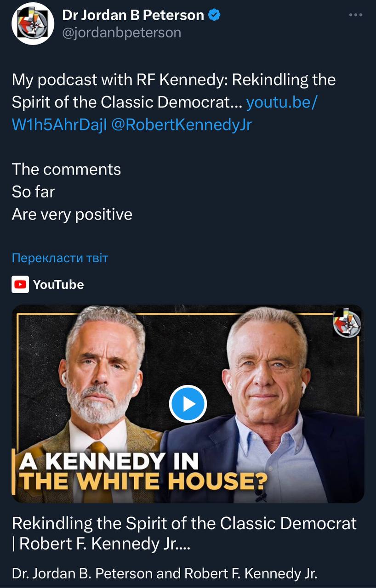Click the "Are very positive" tweet line
The image size is (376, 588).
pyautogui.click(x=72, y=214)
